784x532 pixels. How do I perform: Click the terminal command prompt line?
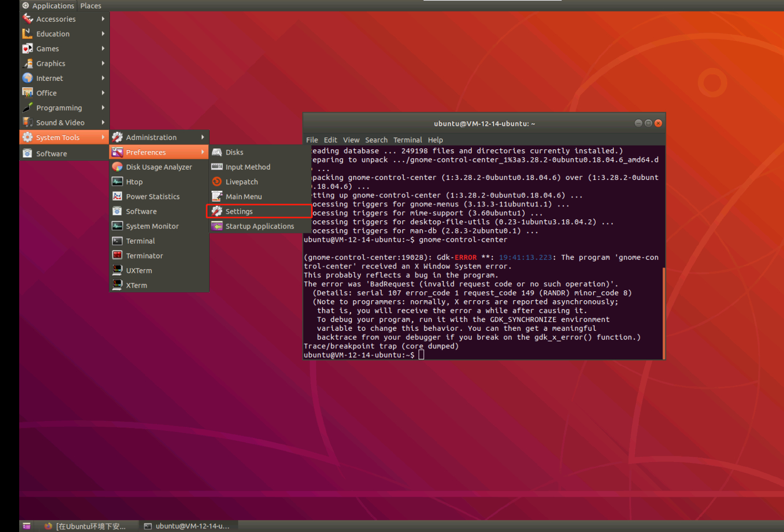364,355
